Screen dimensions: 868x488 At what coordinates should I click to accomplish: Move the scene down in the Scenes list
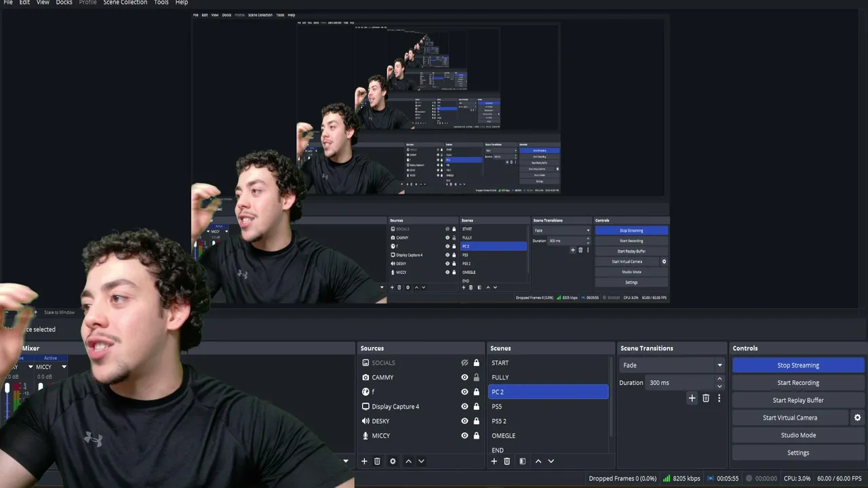[551, 462]
